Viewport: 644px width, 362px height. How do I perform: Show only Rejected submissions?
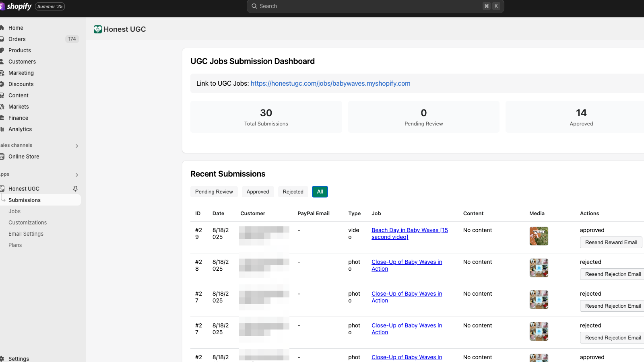coord(293,192)
